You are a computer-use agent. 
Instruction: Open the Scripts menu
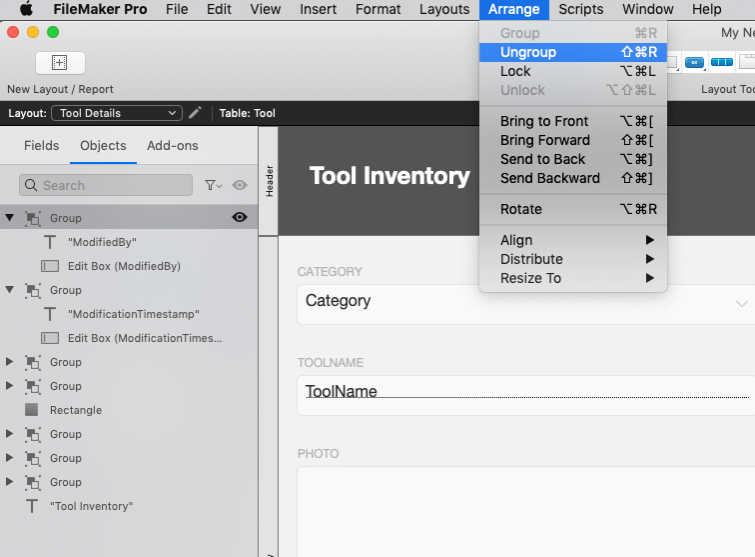tap(581, 9)
